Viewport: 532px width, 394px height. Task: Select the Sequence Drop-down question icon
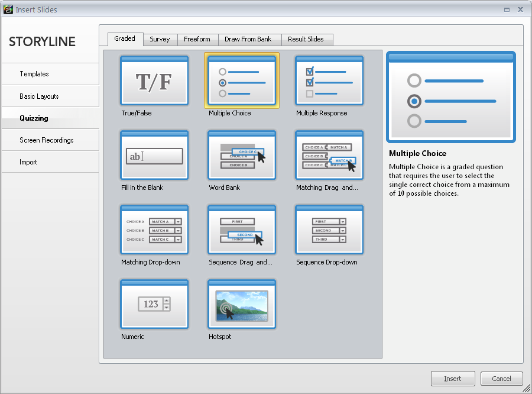(329, 230)
